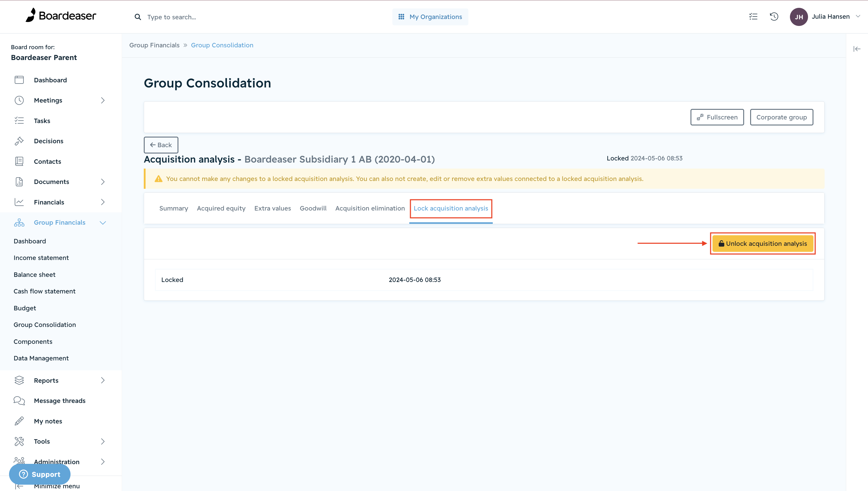Open the My Organizations button
The image size is (868, 491).
pos(430,17)
